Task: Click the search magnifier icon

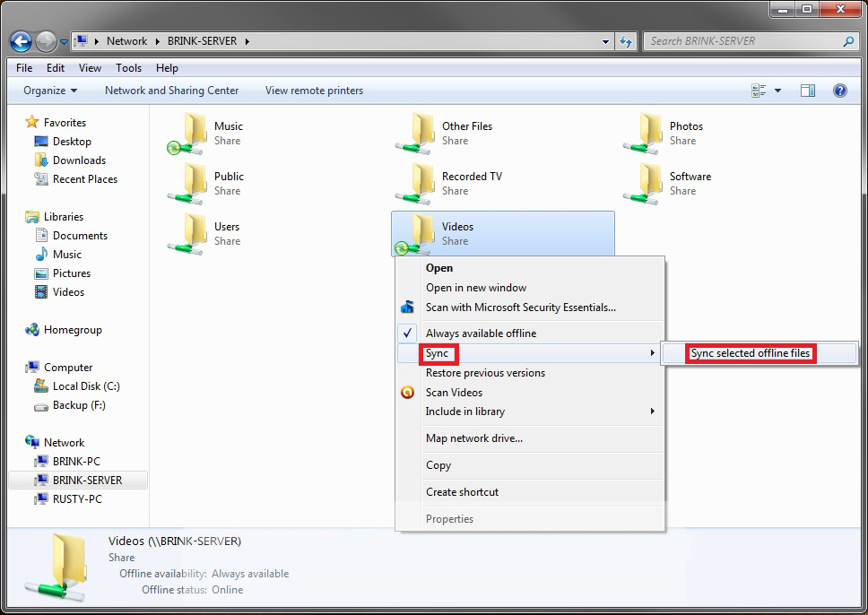Action: 848,41
